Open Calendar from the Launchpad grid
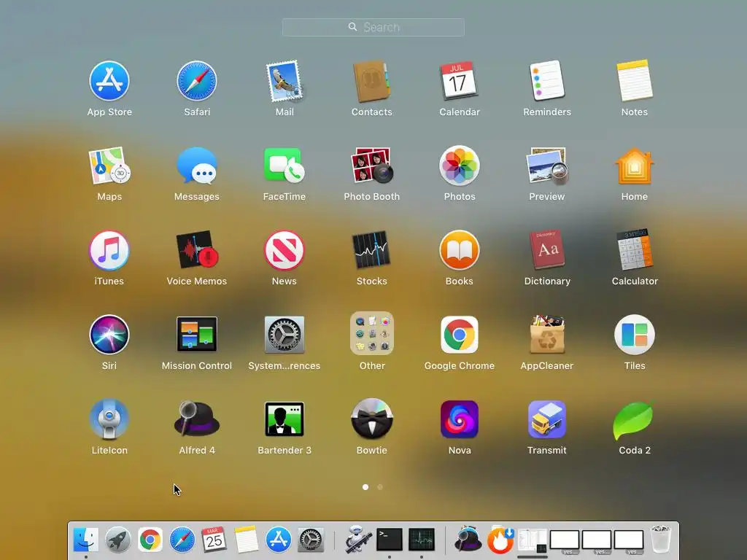Screen dimensions: 747x560 click(x=460, y=81)
